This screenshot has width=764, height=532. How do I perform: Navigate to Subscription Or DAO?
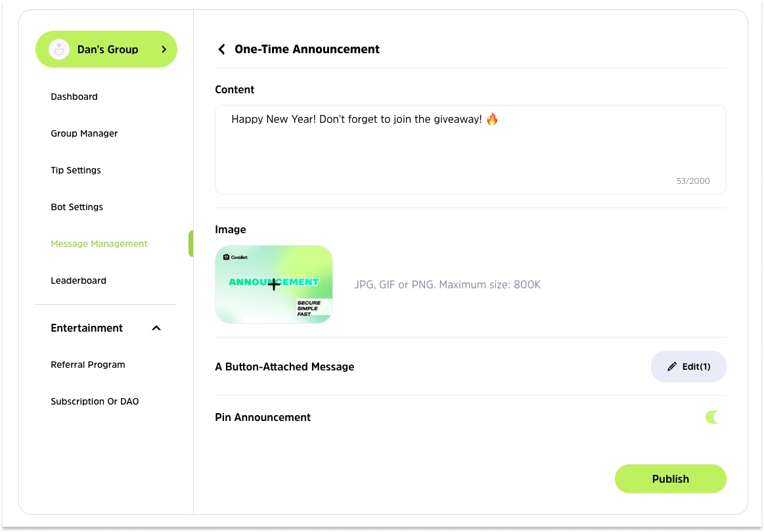[x=95, y=401]
